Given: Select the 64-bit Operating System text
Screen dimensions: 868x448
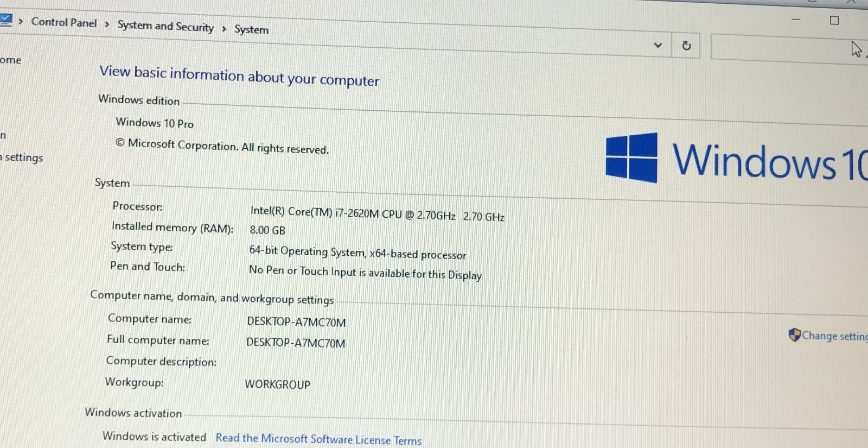Looking at the screenshot, I should (358, 253).
